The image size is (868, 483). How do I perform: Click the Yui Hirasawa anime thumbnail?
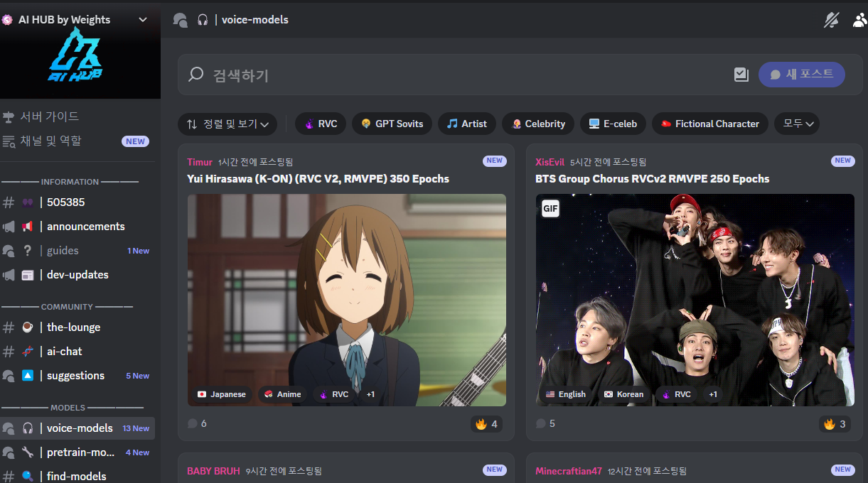pyautogui.click(x=347, y=300)
